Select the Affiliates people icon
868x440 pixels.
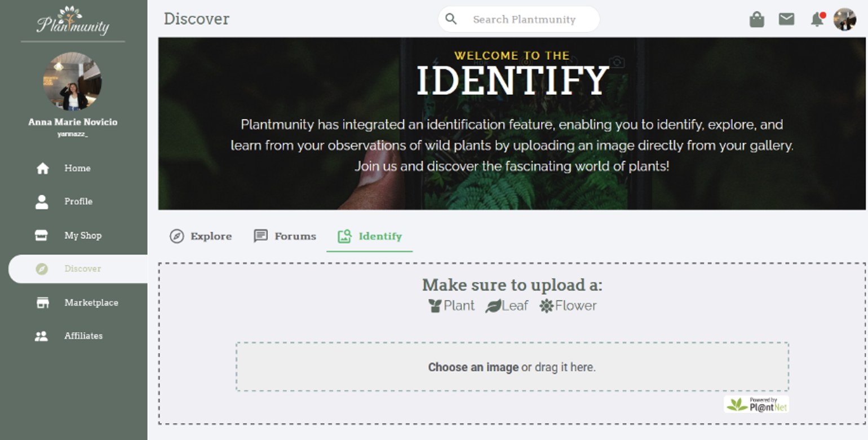tap(42, 336)
